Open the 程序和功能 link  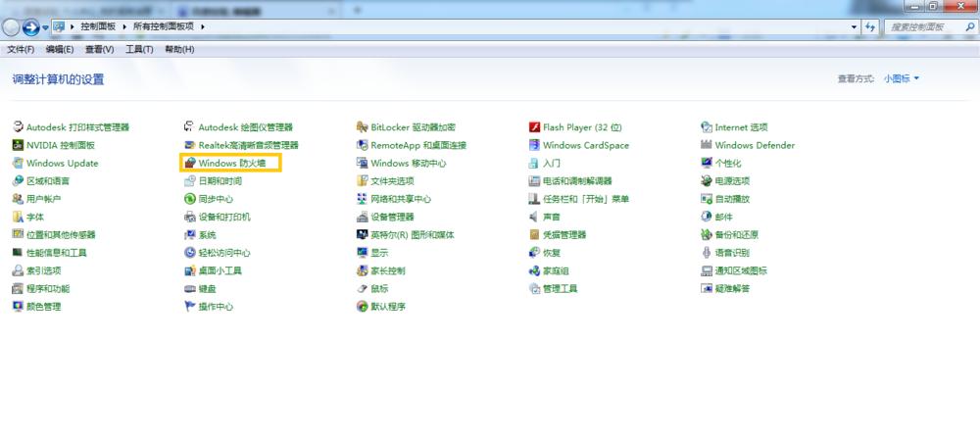48,289
